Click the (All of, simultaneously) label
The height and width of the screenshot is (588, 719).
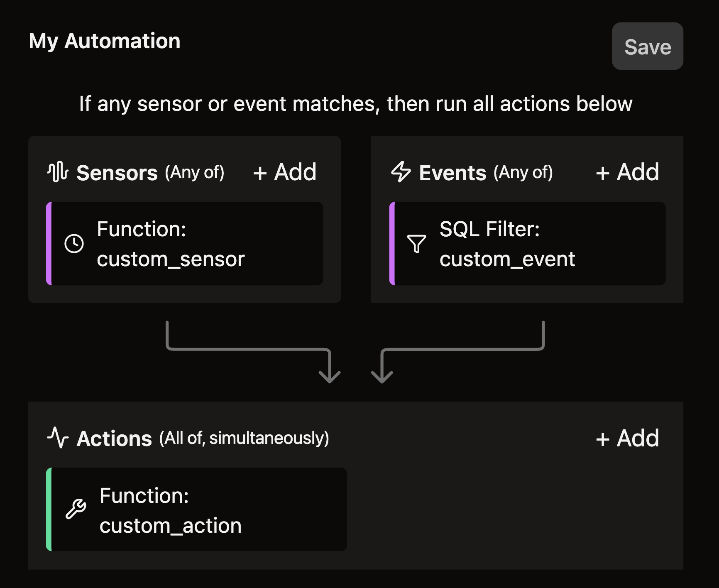pyautogui.click(x=244, y=439)
